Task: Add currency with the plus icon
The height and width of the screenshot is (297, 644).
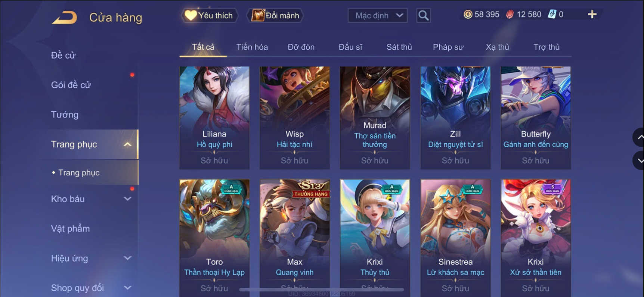Action: [592, 15]
